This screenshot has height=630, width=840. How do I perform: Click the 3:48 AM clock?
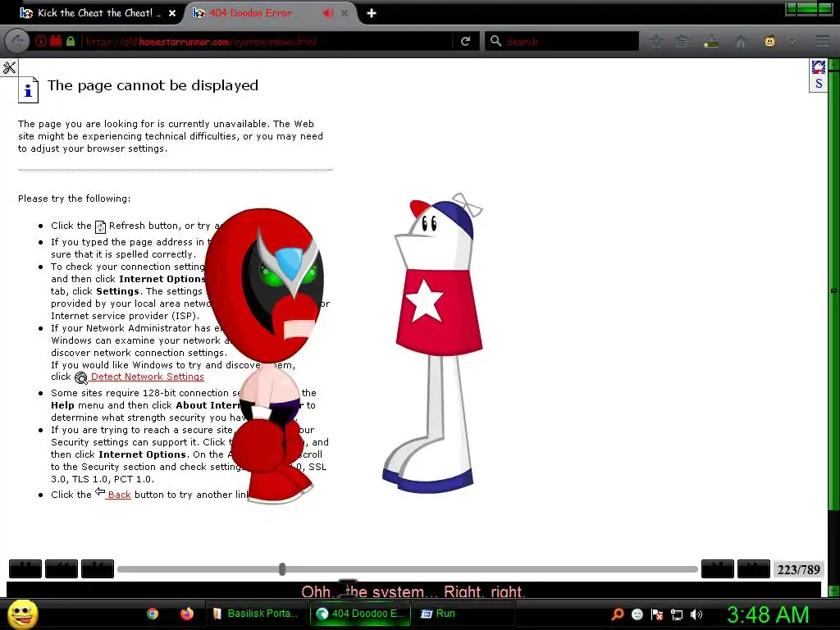click(x=768, y=614)
